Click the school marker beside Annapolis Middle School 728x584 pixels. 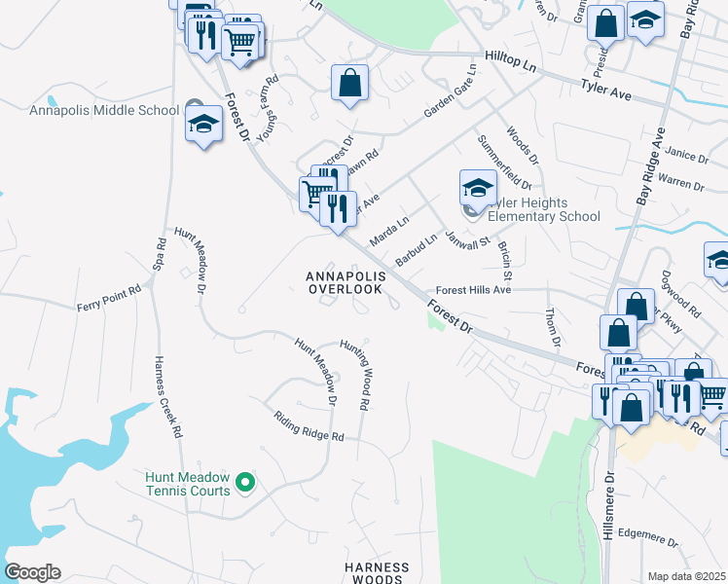point(203,125)
